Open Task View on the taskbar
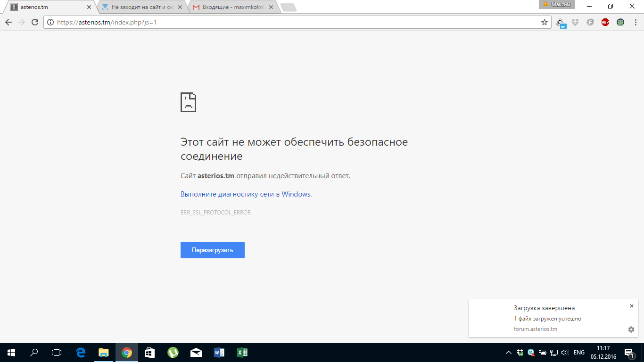This screenshot has width=644, height=362. coord(57,352)
